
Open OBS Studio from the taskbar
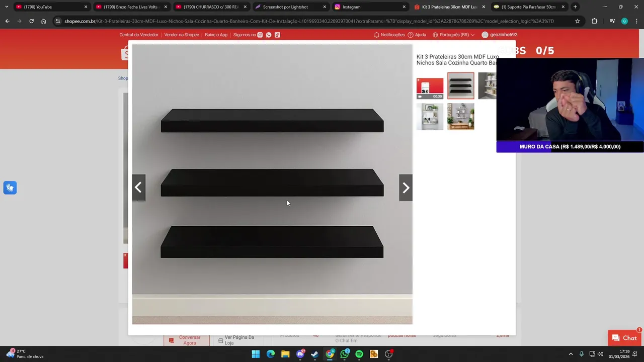(x=389, y=354)
